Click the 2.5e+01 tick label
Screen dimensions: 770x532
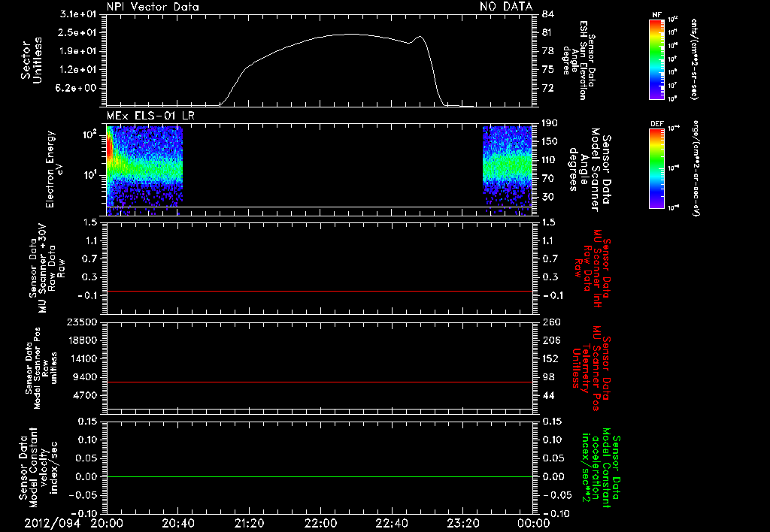coord(78,32)
